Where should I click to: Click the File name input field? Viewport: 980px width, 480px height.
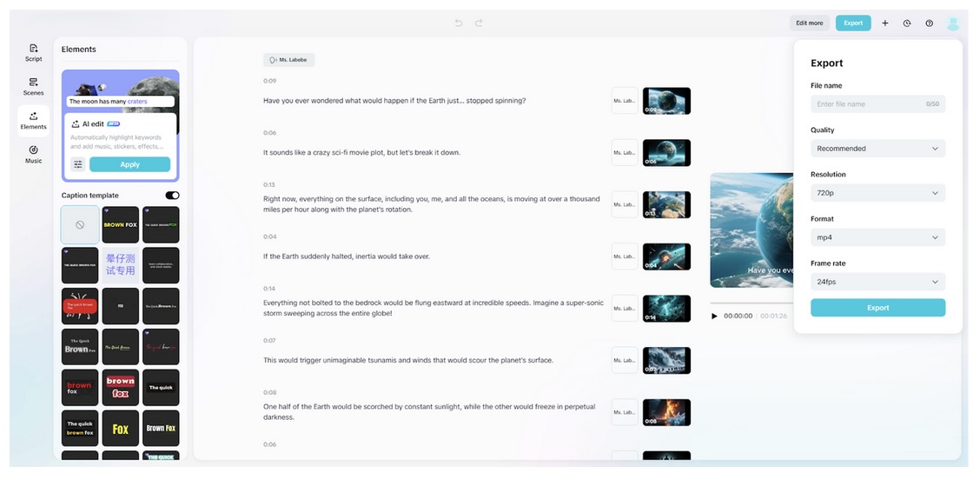[x=869, y=104]
